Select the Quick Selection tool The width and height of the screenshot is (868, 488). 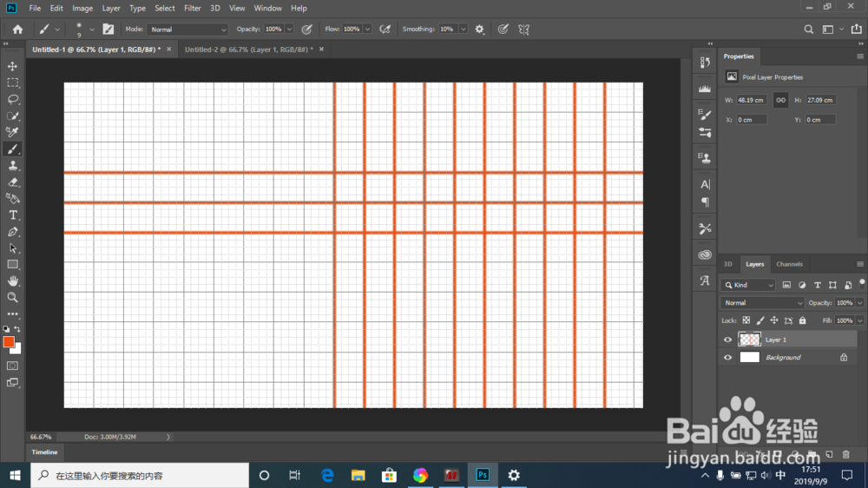[12, 115]
